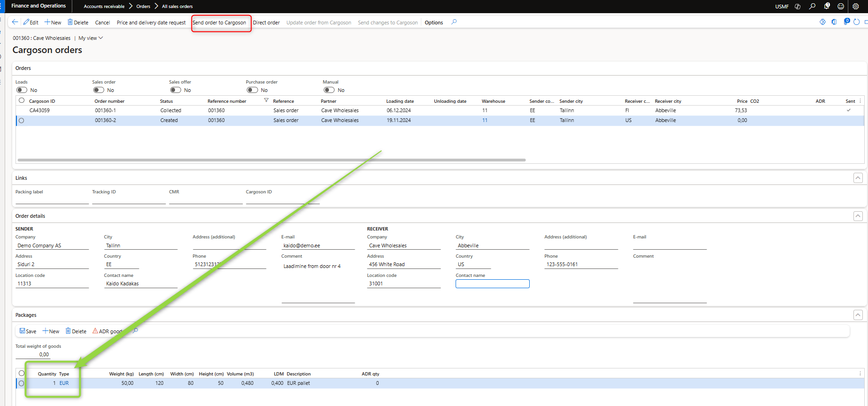Collapse the Links section
The height and width of the screenshot is (406, 868).
[858, 178]
